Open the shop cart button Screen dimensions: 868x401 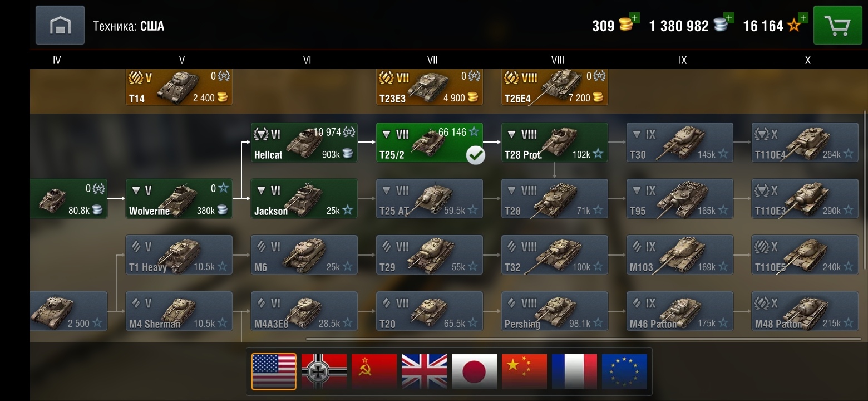(837, 25)
